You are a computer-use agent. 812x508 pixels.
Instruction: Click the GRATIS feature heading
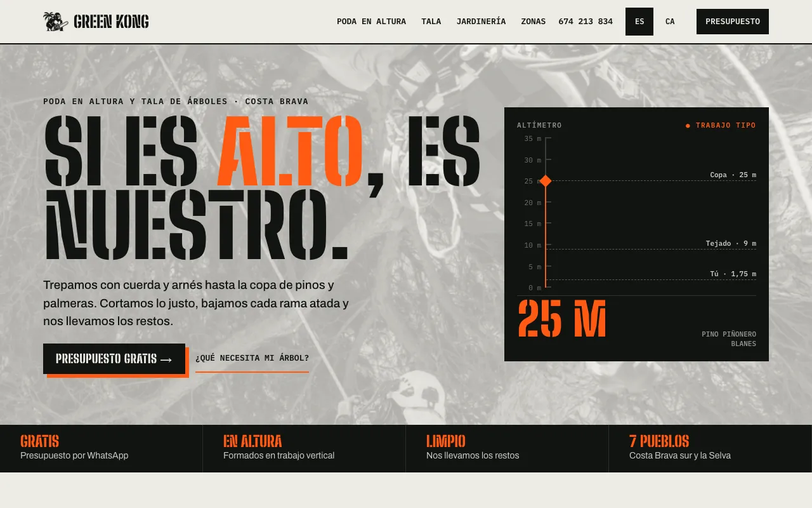[x=39, y=441]
